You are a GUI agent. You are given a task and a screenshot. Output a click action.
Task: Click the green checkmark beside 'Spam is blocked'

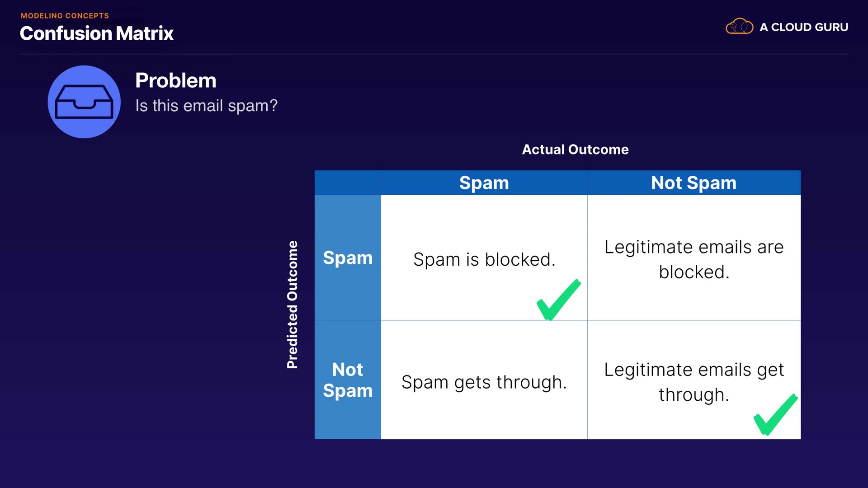[x=558, y=300]
